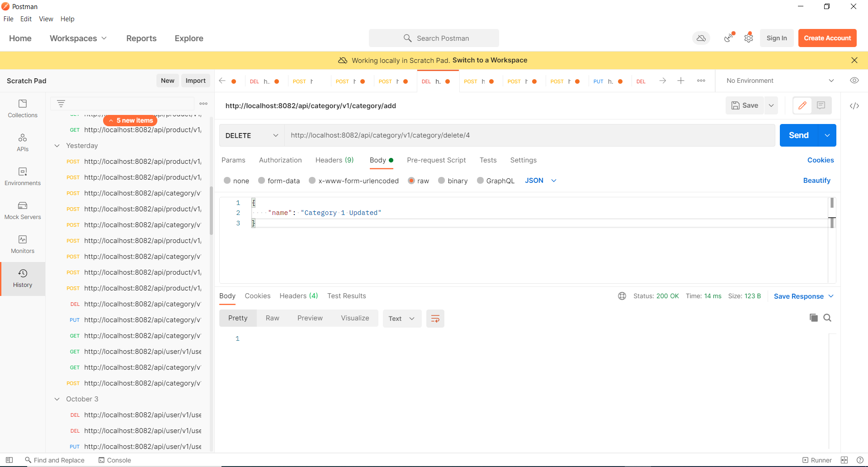Open tab options three-dot menu
868x467 pixels.
[701, 81]
